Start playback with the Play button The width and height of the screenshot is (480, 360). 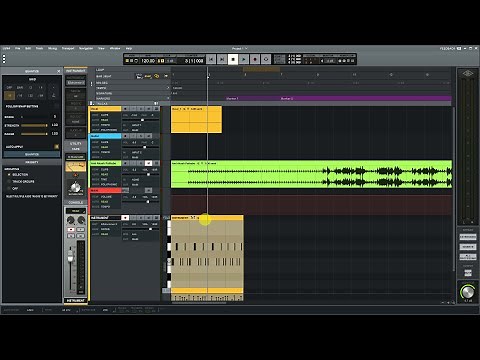244,59
